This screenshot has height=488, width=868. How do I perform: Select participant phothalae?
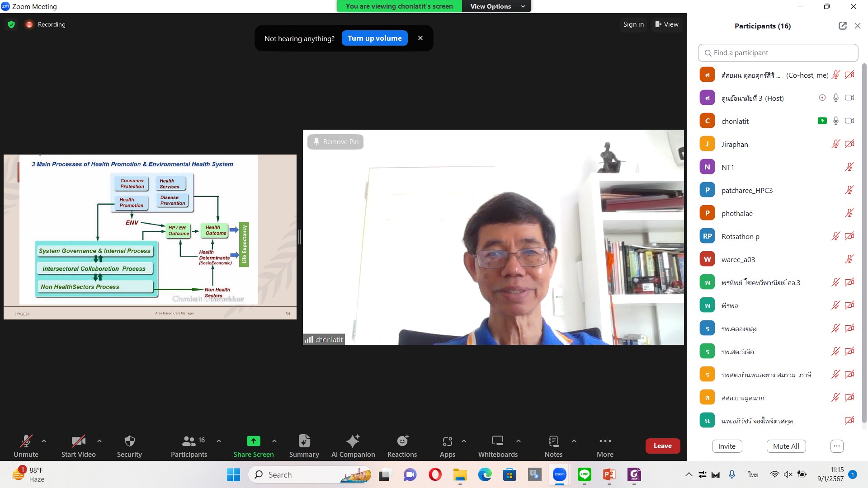(778, 213)
